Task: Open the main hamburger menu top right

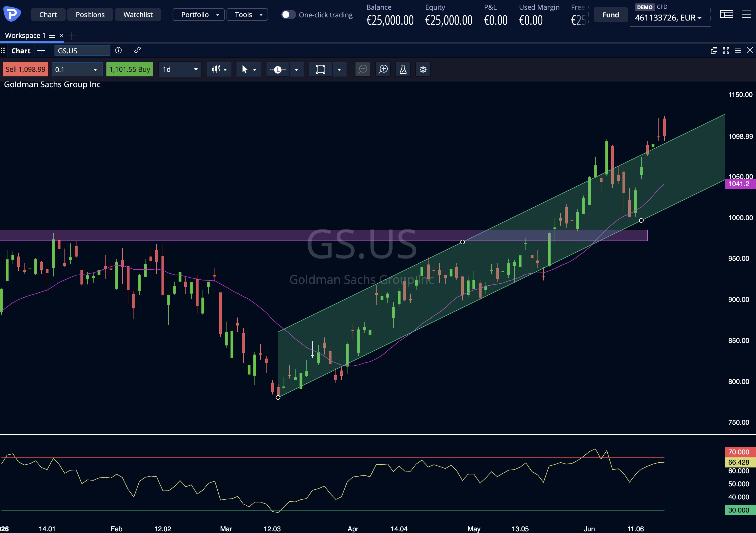Action: coord(747,14)
